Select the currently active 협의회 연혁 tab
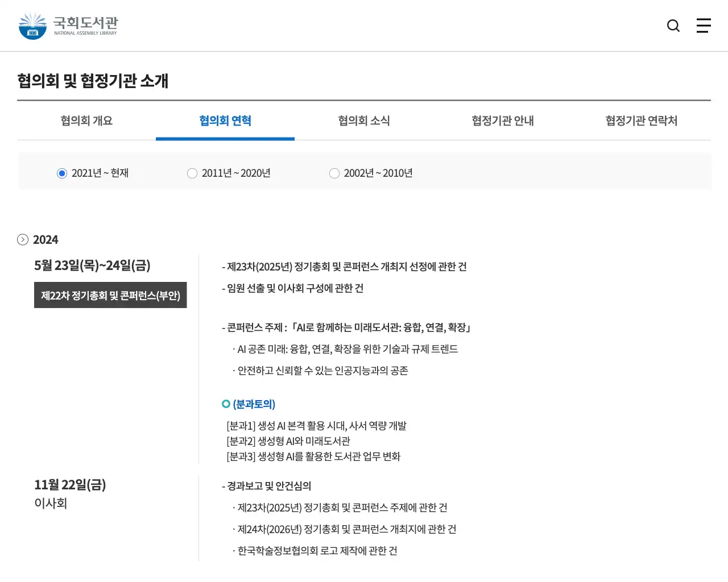Image resolution: width=728 pixels, height=582 pixels. 225,120
